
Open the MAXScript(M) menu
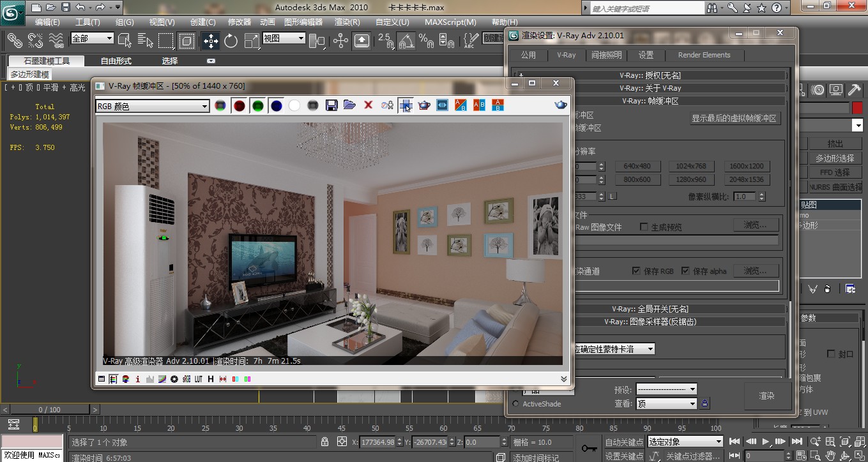[450, 22]
